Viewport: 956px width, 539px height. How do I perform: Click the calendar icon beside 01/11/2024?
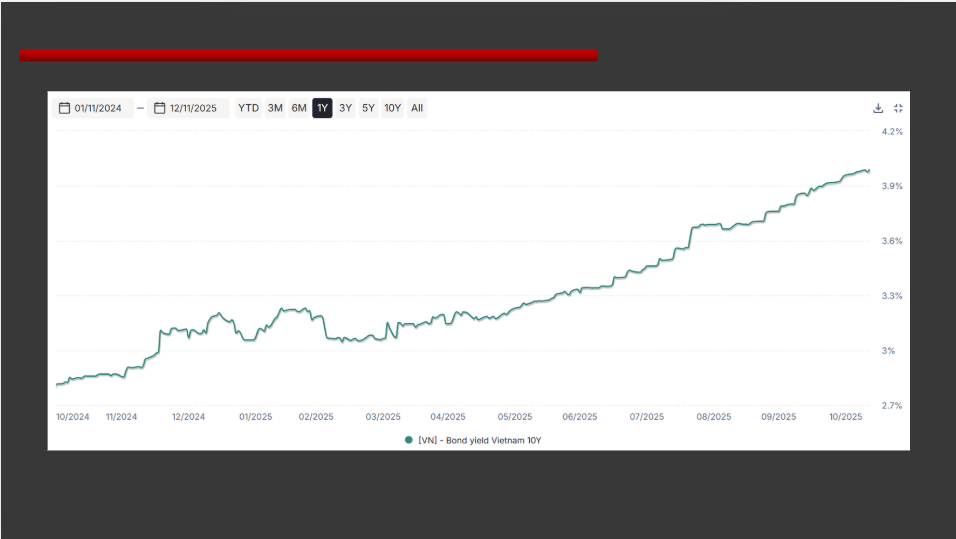pyautogui.click(x=64, y=108)
